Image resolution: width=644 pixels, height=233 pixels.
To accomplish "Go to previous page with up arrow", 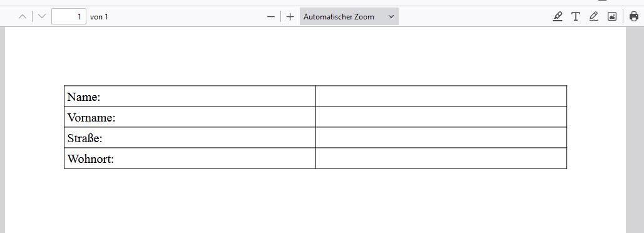I will point(23,17).
